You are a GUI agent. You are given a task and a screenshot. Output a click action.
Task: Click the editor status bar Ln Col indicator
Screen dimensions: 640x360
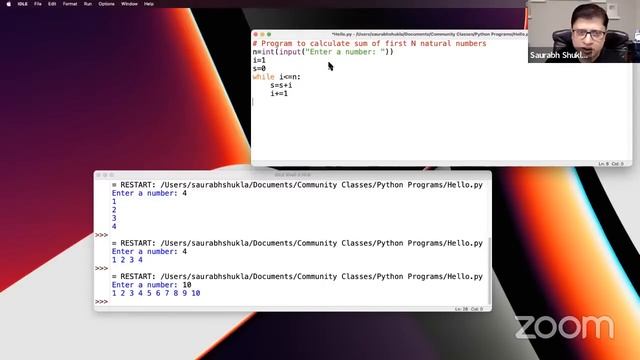click(611, 164)
